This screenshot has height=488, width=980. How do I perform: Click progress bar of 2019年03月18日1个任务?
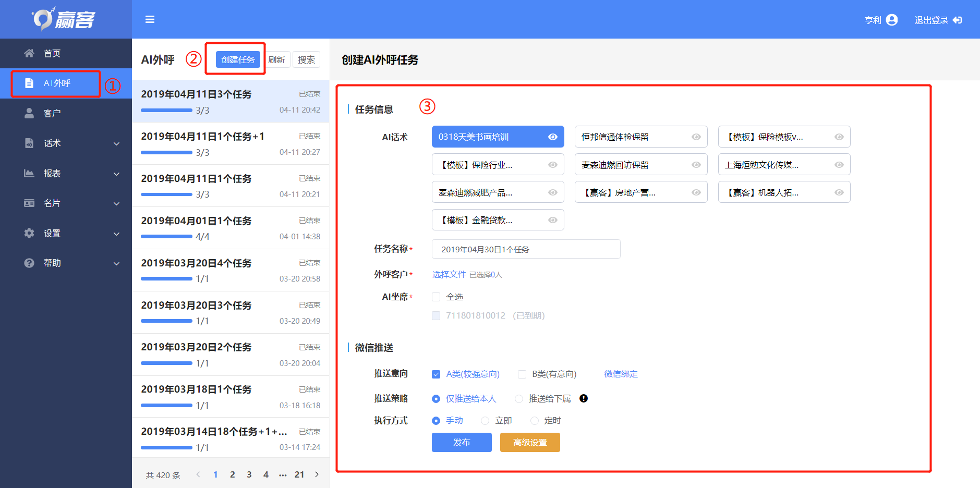coord(166,405)
